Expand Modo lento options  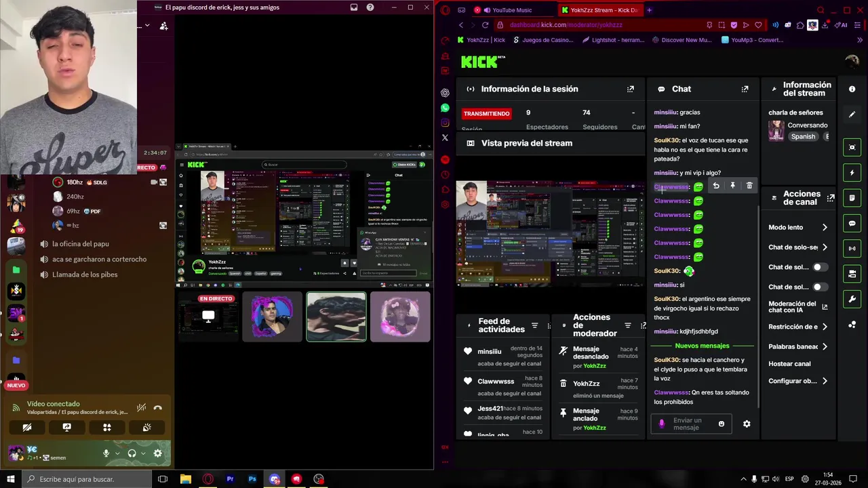click(x=825, y=228)
